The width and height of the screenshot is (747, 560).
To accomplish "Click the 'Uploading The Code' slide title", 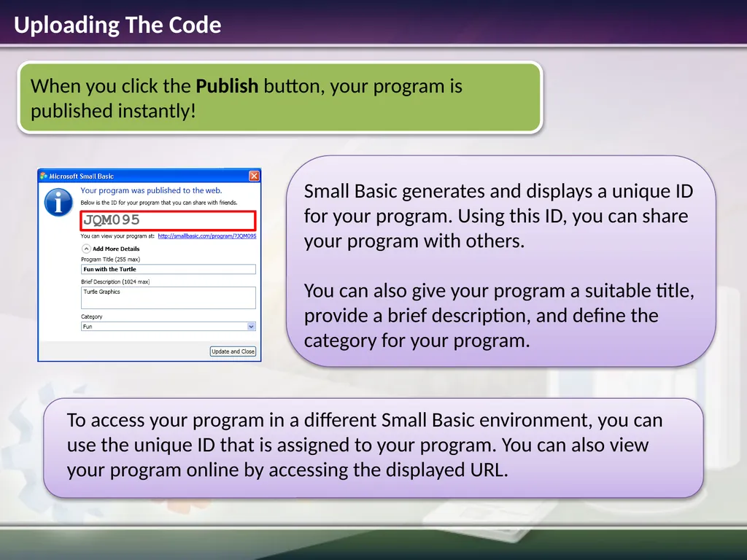I will [x=117, y=25].
